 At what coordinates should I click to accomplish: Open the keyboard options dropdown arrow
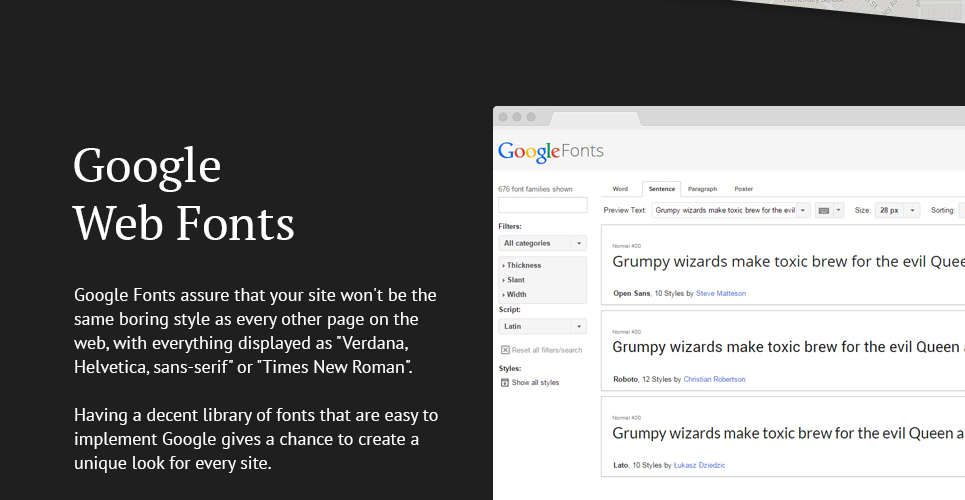838,211
